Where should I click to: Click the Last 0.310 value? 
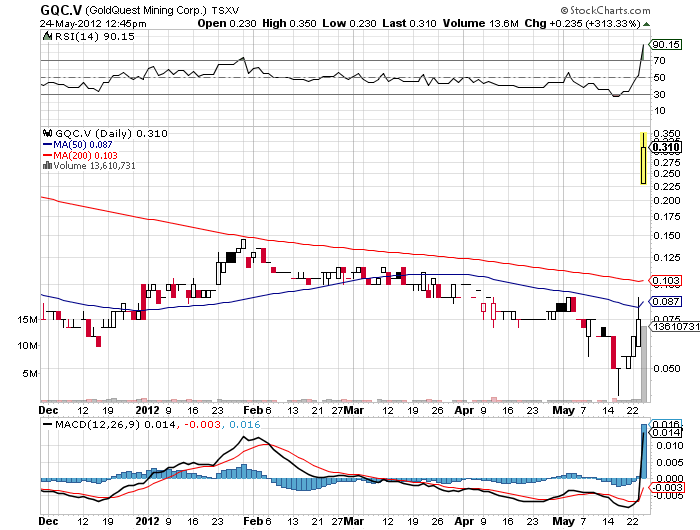point(409,24)
